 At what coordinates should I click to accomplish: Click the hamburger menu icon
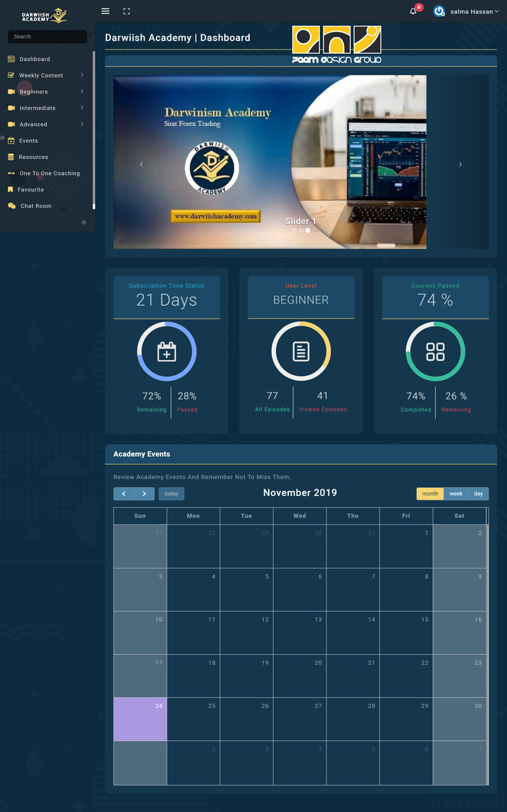pos(105,11)
